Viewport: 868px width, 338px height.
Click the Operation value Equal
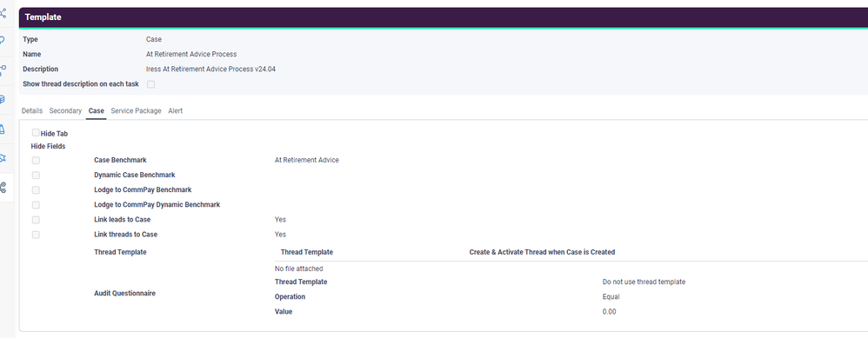pyautogui.click(x=611, y=297)
